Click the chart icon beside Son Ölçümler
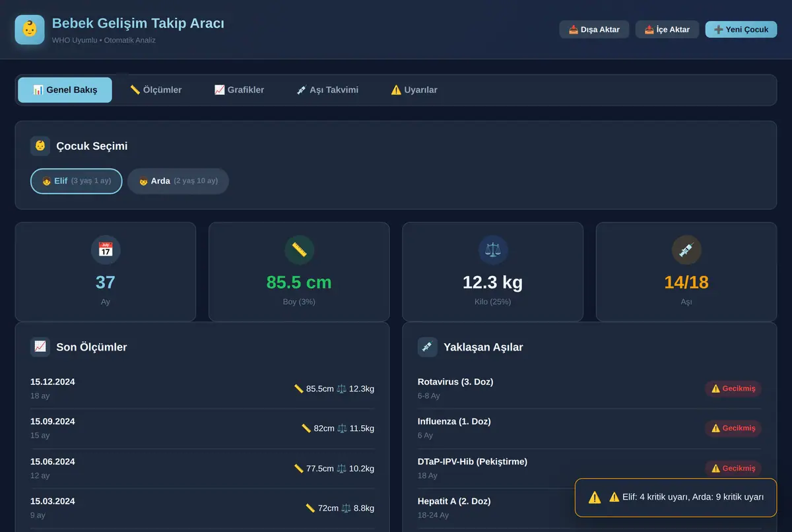Screen dimensions: 792x532 coord(40,347)
